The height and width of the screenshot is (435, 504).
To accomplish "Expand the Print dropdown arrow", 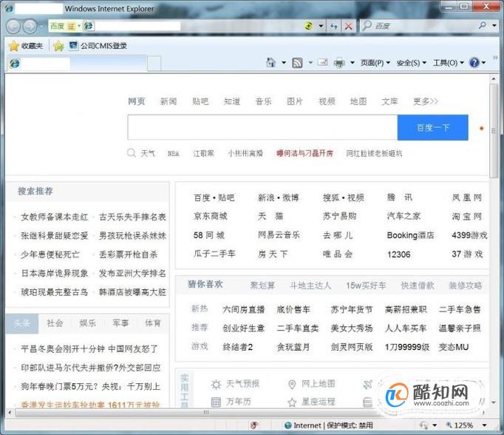I will point(353,62).
